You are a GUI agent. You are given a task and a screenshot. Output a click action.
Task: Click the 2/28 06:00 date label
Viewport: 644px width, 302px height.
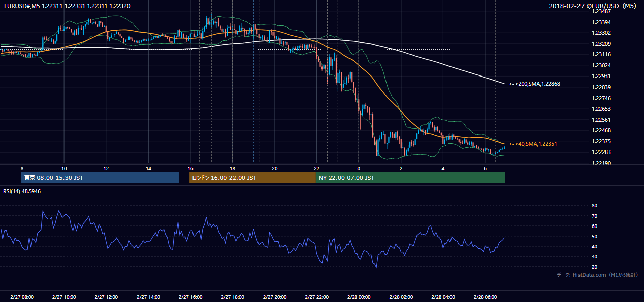tap(485, 297)
